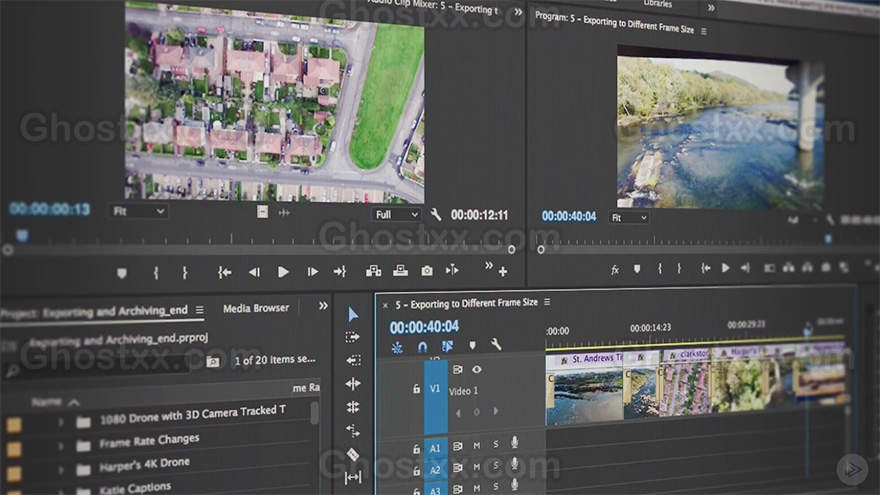Click Mark In in Source monitor
The image size is (880, 495).
[156, 273]
